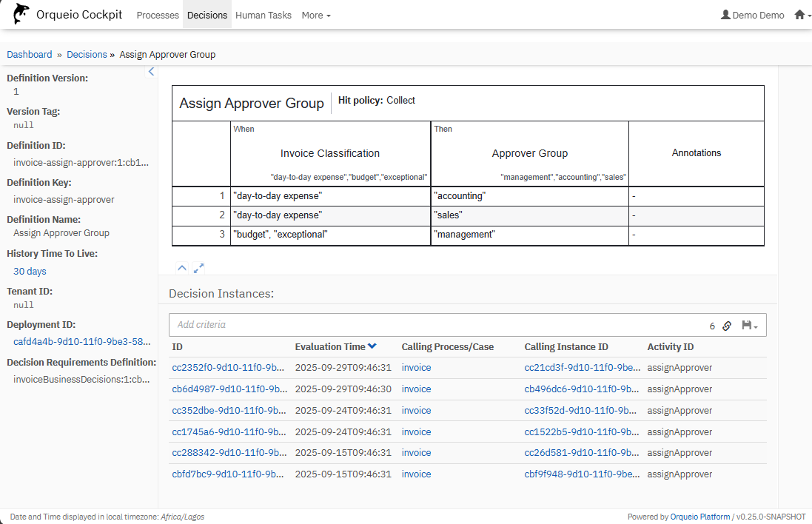Edit History Time To Live 30 days
The image size is (812, 524).
tap(30, 272)
